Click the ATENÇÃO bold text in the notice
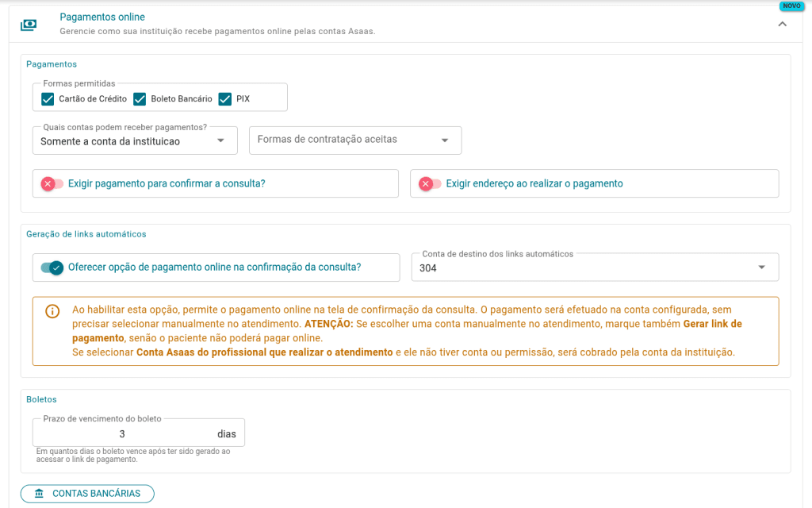 pyautogui.click(x=329, y=324)
